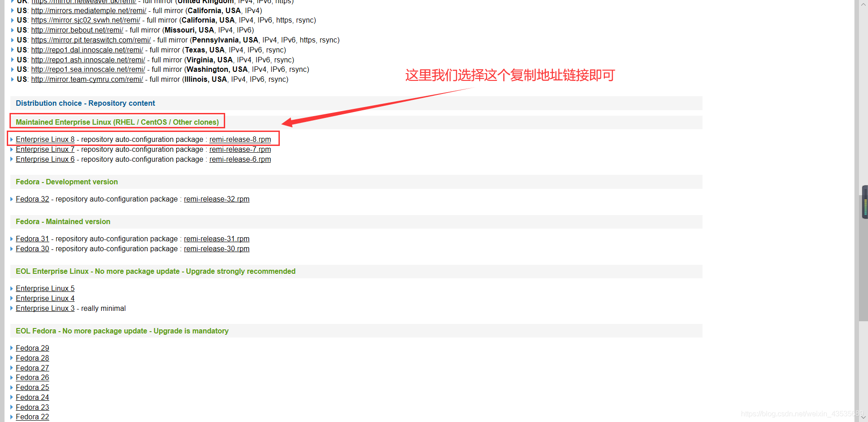Select the 'EOL Enterprise Linux' section heading

pyautogui.click(x=156, y=272)
